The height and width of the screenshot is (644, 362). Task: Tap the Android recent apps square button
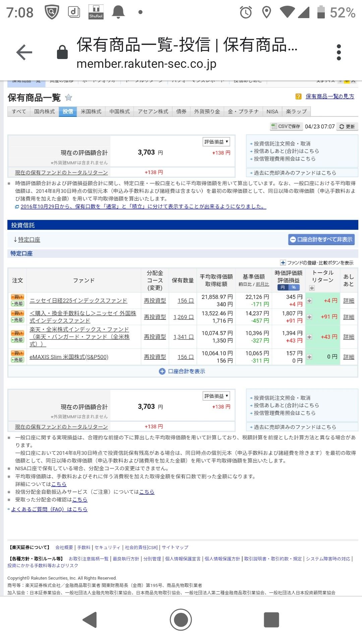coord(271,620)
